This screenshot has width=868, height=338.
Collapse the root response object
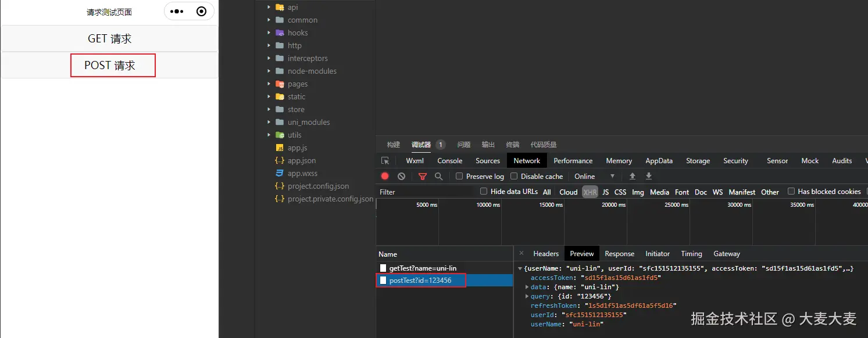[520, 269]
